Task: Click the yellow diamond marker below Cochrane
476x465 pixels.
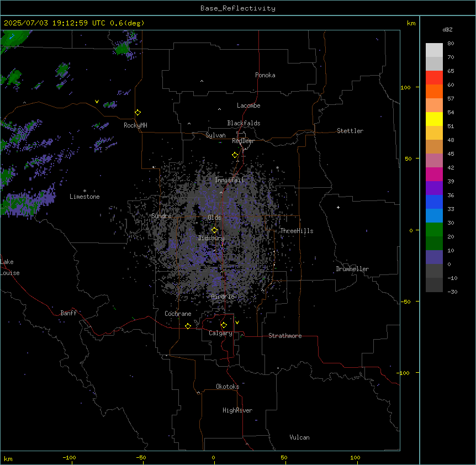Action: pos(188,326)
